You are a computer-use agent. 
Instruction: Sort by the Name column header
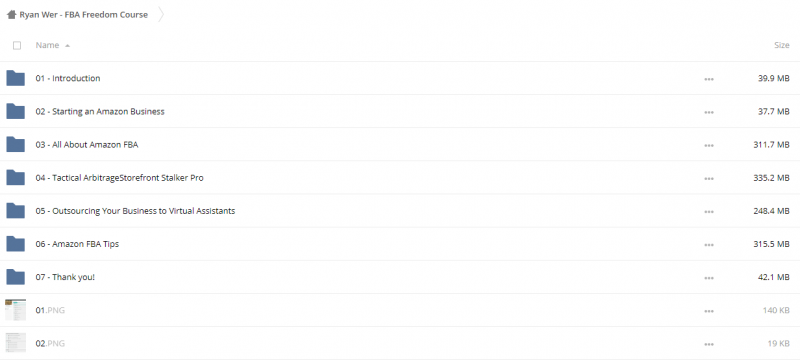coord(47,45)
